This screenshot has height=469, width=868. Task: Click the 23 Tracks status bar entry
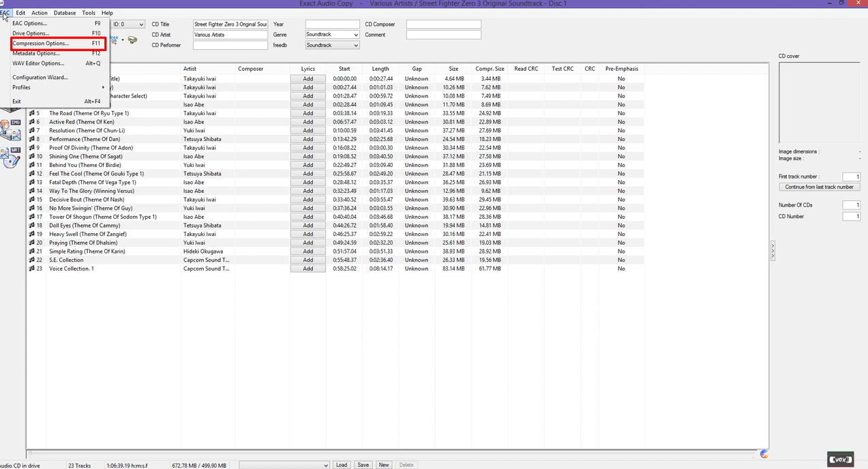(80, 466)
